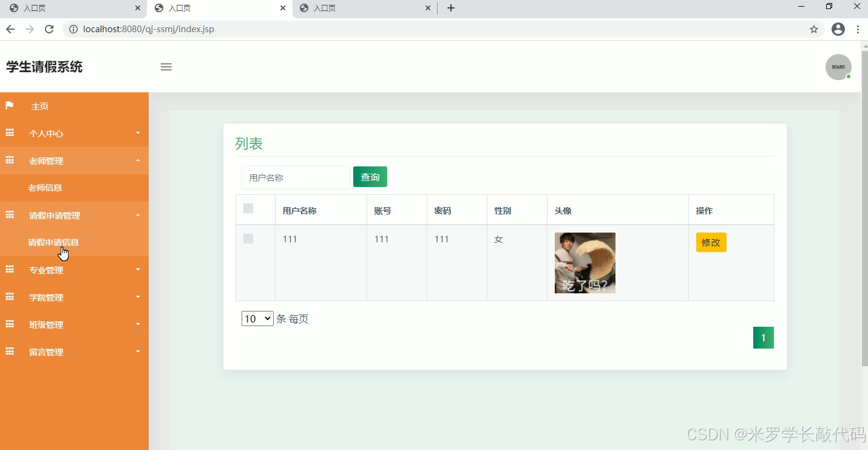Click the grid icon beside 留言管理
Screen dimensions: 868x450
tap(9, 352)
